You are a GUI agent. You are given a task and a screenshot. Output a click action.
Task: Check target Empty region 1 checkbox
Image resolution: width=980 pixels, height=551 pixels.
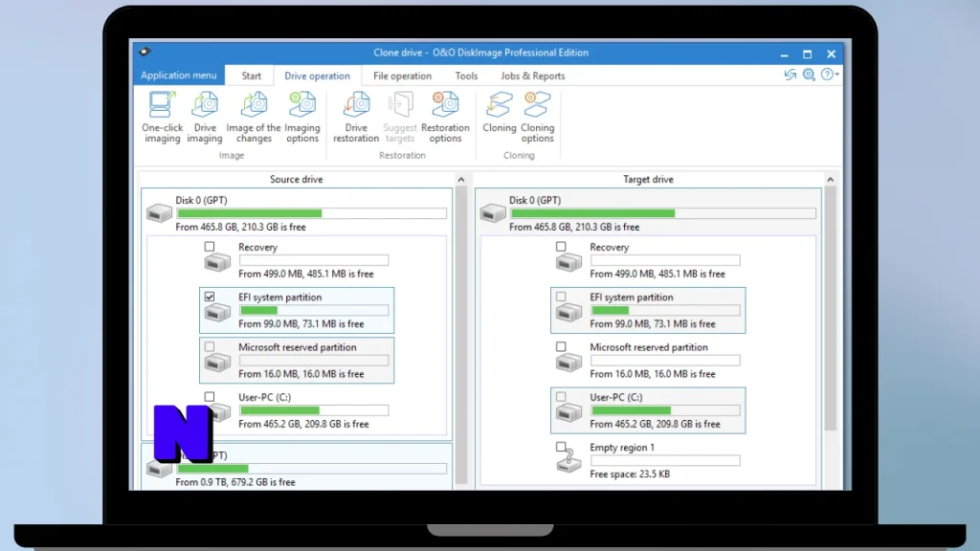(x=561, y=447)
